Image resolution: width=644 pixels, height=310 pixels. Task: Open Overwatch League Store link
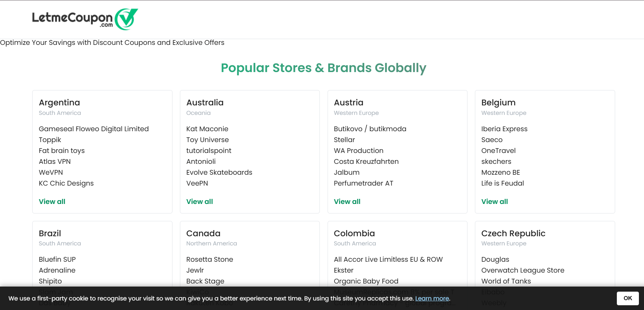523,270
